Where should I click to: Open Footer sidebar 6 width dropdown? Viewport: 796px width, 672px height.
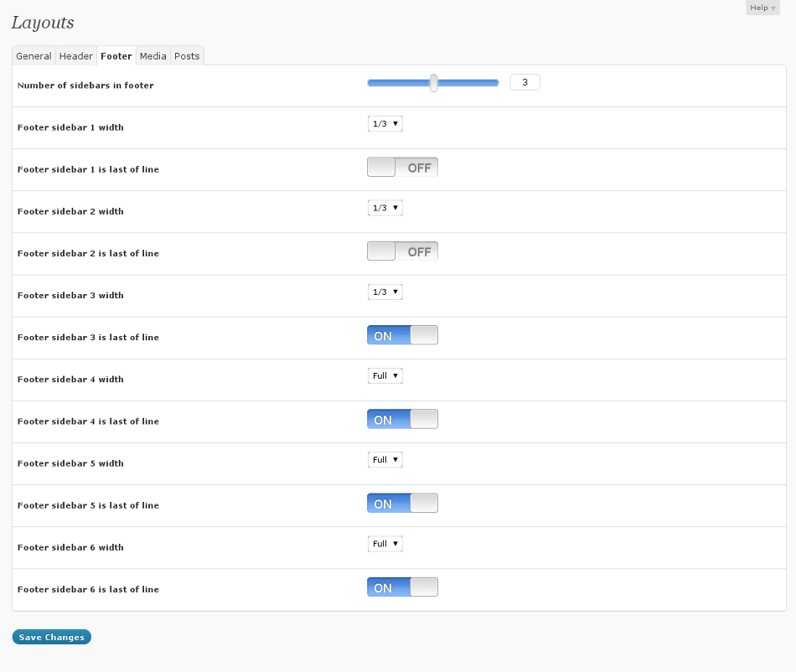click(385, 544)
